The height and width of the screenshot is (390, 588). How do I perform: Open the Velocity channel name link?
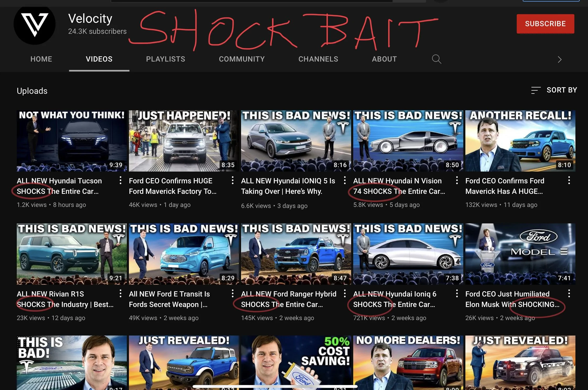[90, 19]
